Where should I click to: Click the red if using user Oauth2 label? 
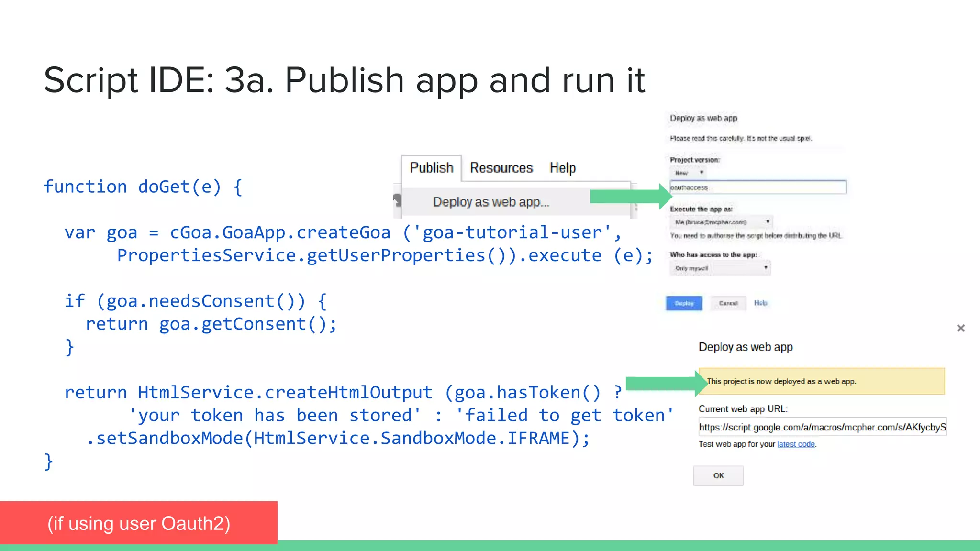(139, 523)
